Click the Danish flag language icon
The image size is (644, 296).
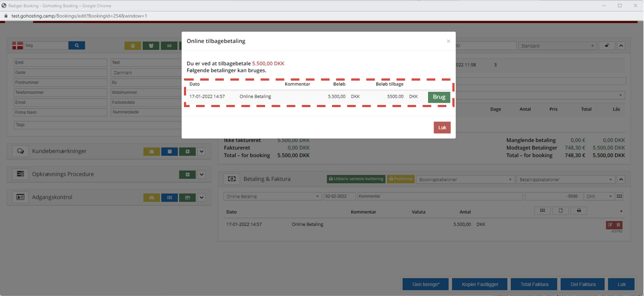(x=18, y=46)
